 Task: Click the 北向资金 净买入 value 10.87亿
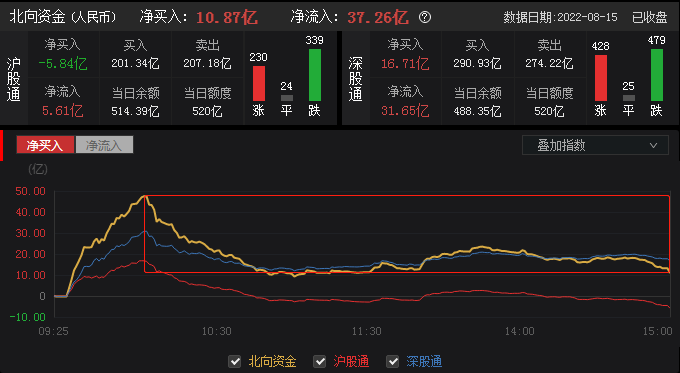(x=226, y=18)
